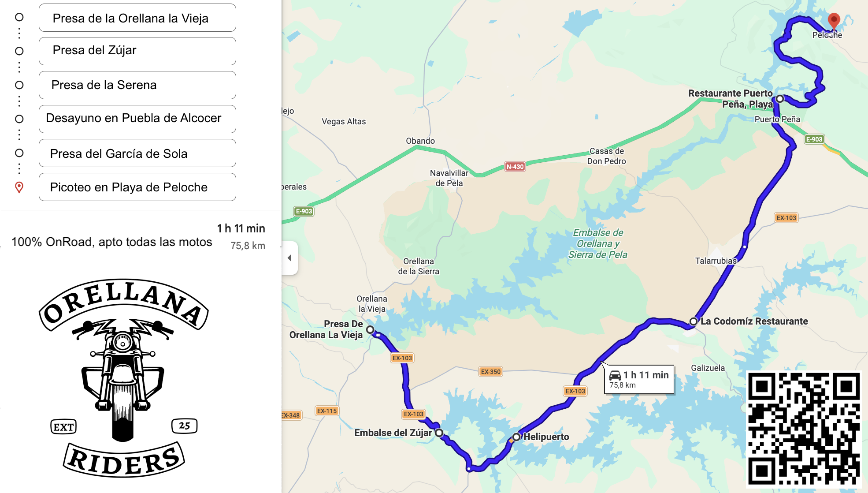Select circle marker beside Presa de la Orellana

(x=19, y=17)
